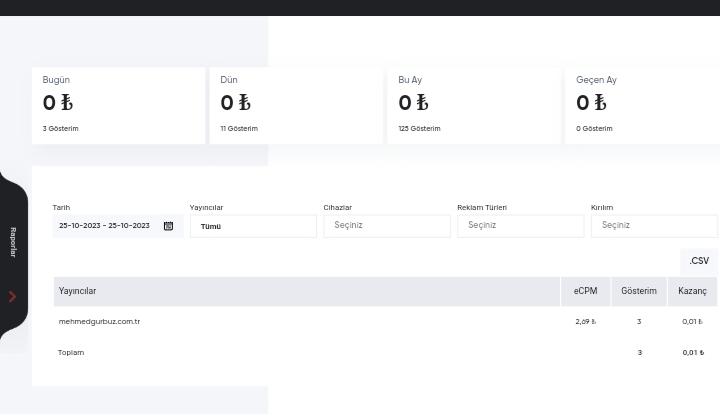Image resolution: width=720 pixels, height=414 pixels.
Task: Click the 0,01 Kazanç value in Toplam row
Action: (x=693, y=352)
